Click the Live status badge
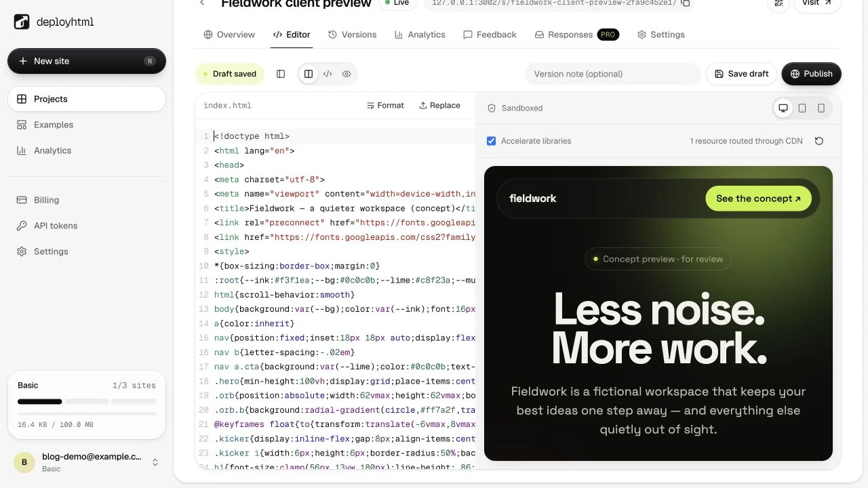The width and height of the screenshot is (868, 488). [x=397, y=3]
